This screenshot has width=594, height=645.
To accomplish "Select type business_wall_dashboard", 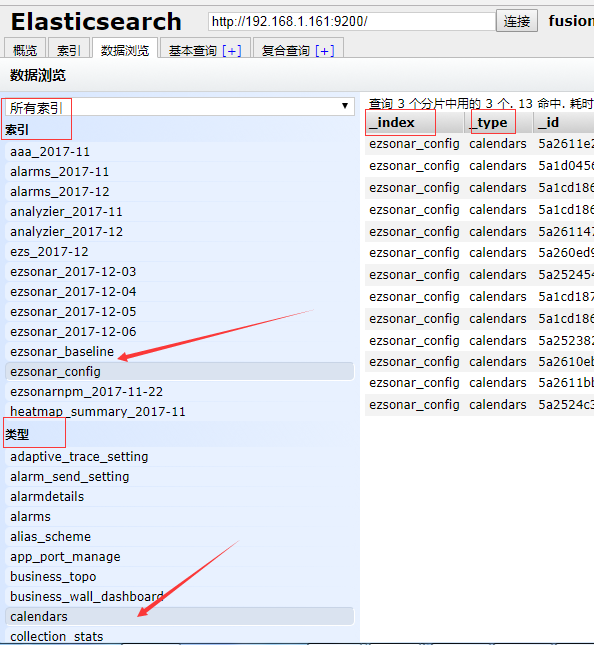I will pyautogui.click(x=179, y=596).
